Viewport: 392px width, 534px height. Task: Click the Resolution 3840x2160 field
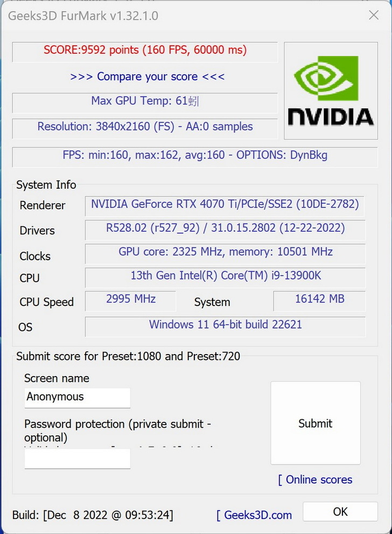(x=145, y=127)
